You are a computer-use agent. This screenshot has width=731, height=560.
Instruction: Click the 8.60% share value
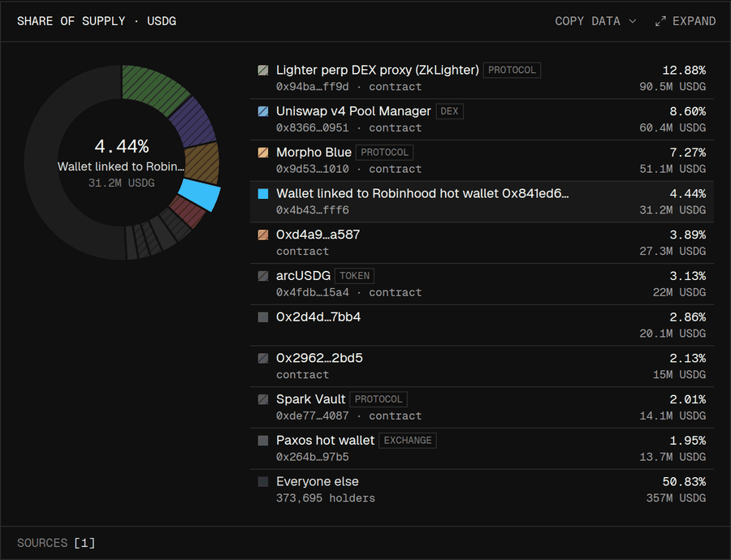coord(688,111)
